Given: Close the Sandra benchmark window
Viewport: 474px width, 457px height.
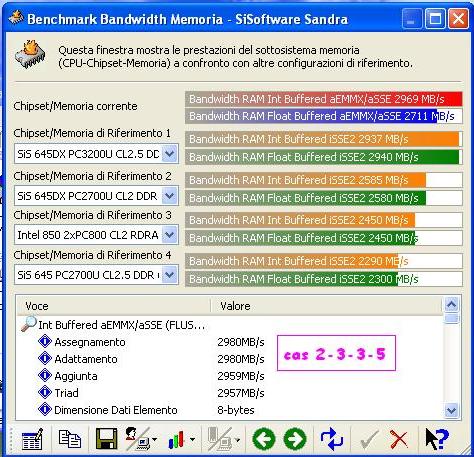Looking at the screenshot, I should (x=458, y=18).
